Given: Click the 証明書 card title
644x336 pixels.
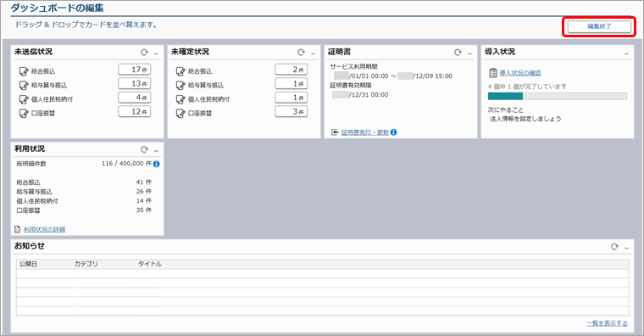Looking at the screenshot, I should tap(339, 52).
